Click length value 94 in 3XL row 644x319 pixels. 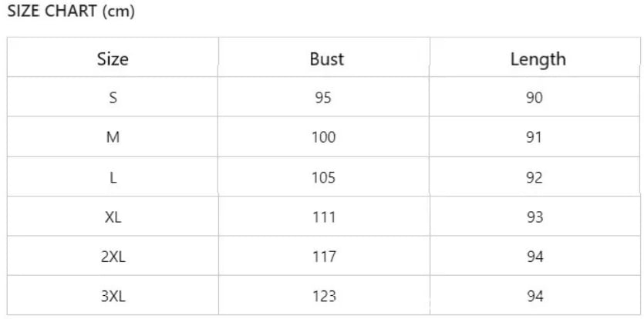click(534, 296)
